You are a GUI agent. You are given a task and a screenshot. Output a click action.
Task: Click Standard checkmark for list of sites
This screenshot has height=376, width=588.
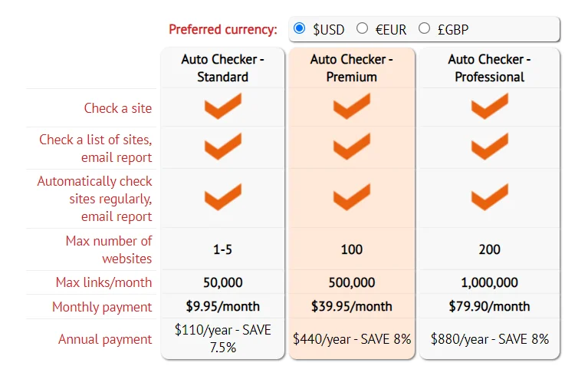223,147
